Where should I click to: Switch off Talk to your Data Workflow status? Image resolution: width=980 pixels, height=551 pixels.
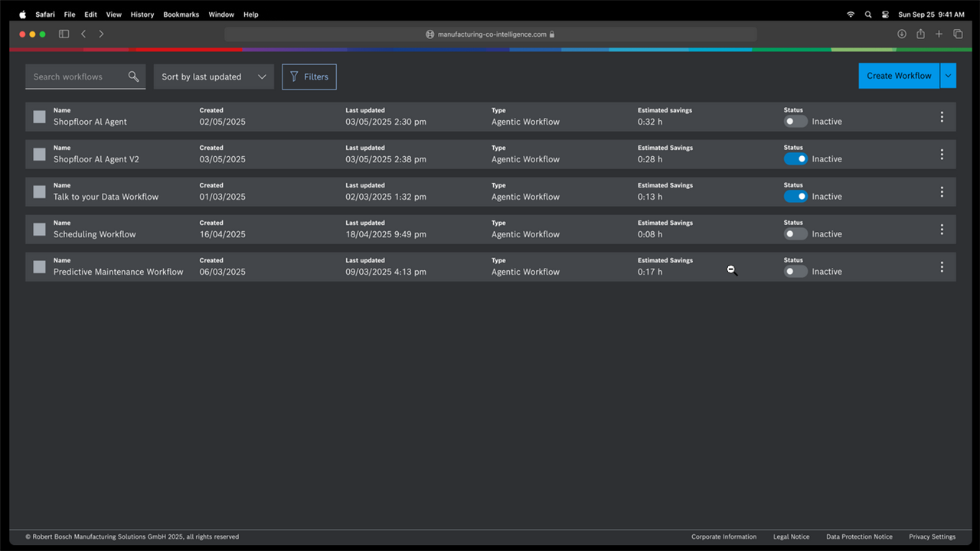tap(795, 196)
